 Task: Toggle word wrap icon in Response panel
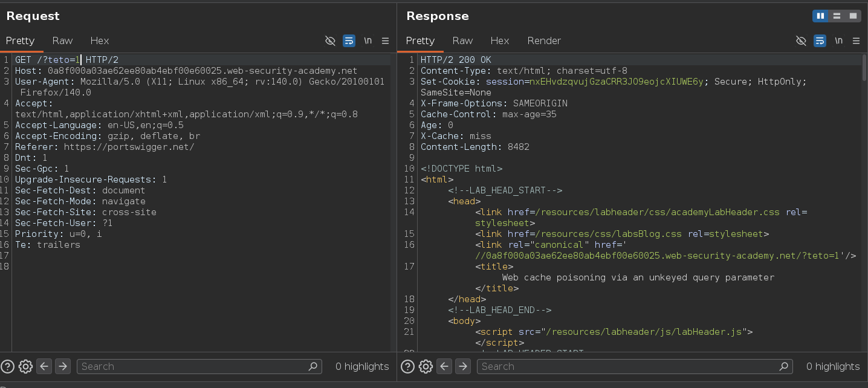pos(820,40)
